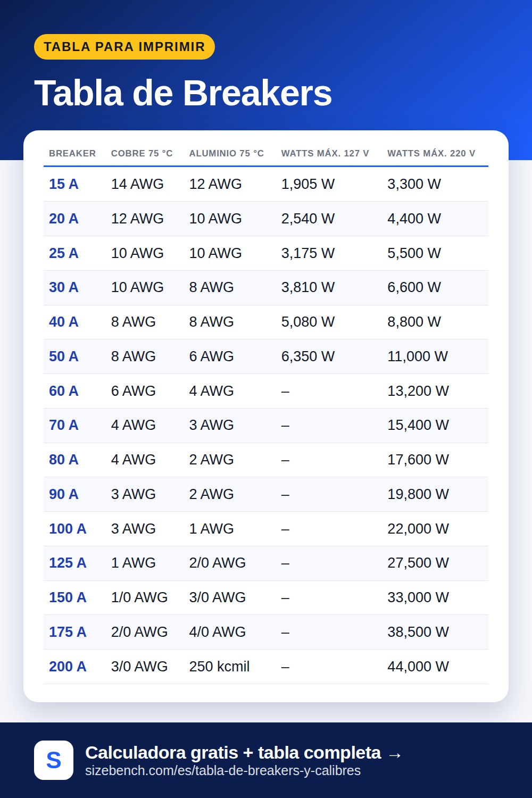The image size is (532, 798).
Task: Click the "WATTS MÁX. 127 V" column header
Action: pyautogui.click(x=325, y=153)
